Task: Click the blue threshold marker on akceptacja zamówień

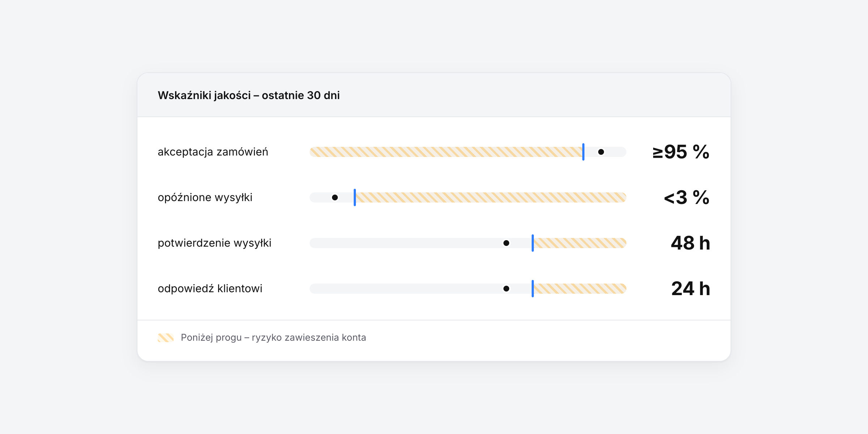Action: (x=583, y=152)
